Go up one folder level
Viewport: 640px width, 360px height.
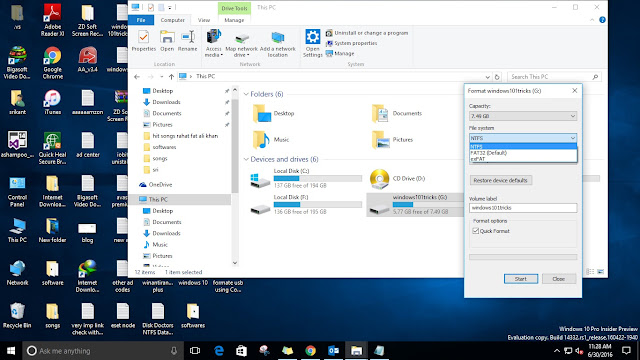(x=171, y=77)
